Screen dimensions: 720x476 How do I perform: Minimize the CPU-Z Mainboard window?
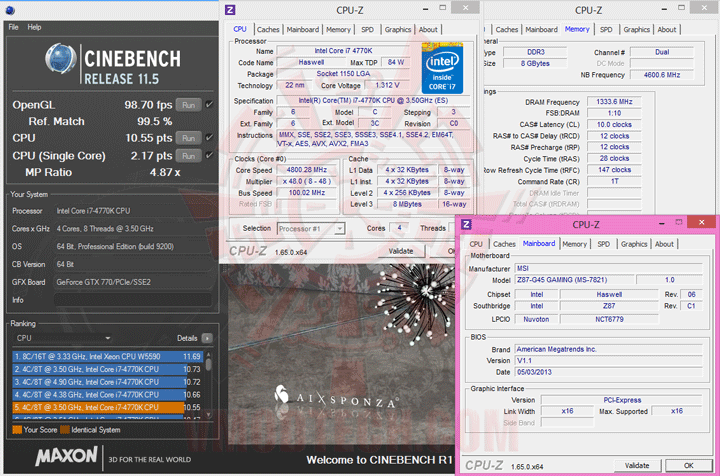click(x=662, y=224)
